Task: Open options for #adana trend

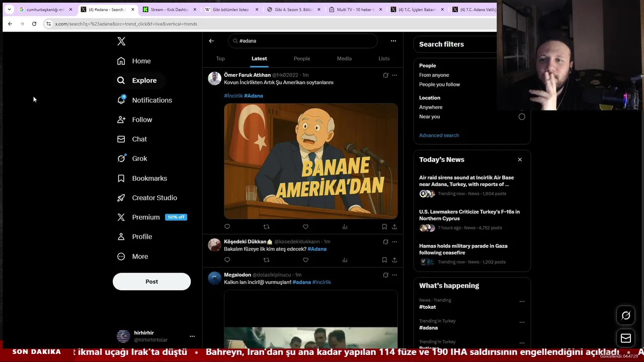Action: point(522,322)
